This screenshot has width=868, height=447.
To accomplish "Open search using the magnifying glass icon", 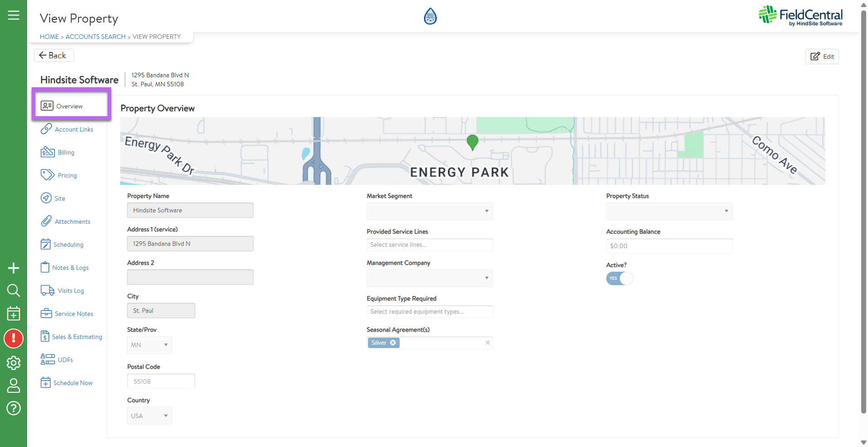I will (x=14, y=290).
